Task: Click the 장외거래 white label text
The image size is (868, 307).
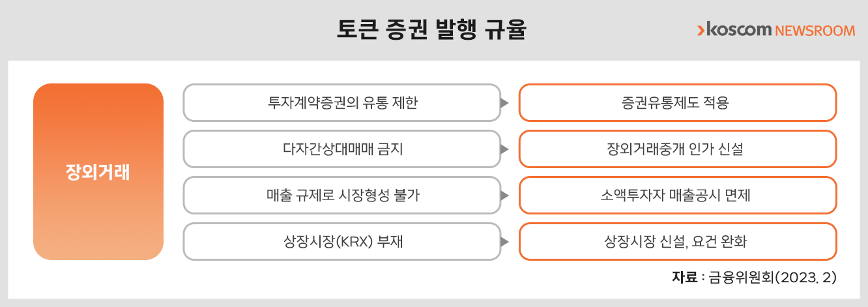Action: [x=98, y=173]
